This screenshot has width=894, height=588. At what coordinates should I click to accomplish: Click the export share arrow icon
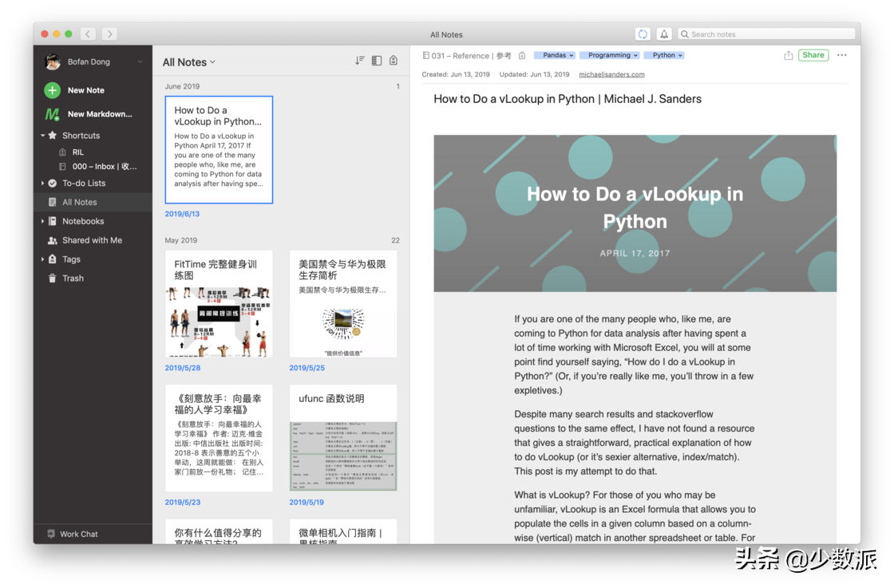789,55
